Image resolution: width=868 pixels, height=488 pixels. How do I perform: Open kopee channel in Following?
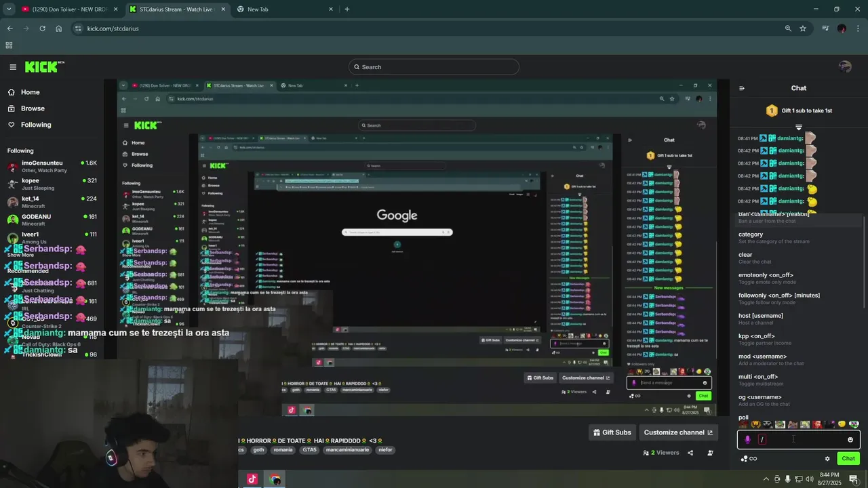(x=52, y=184)
